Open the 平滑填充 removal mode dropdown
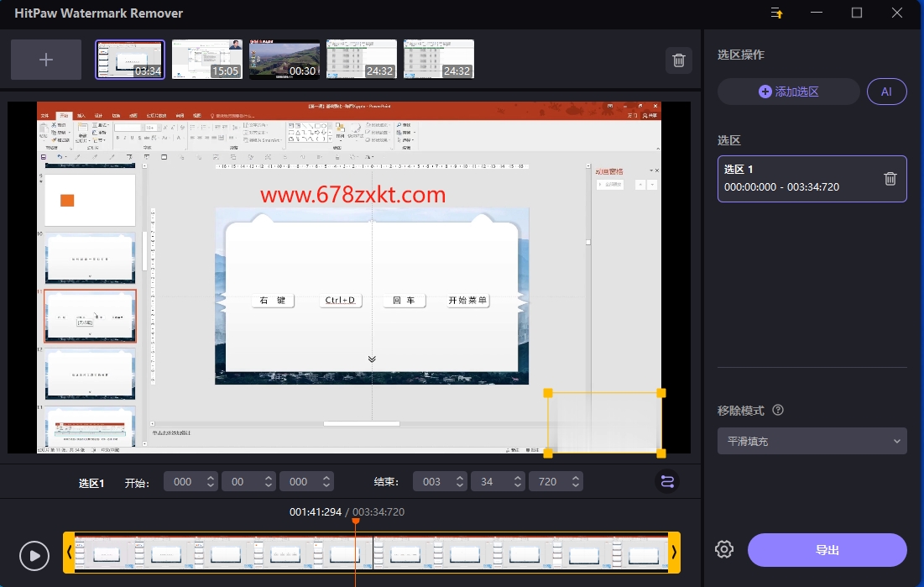Viewport: 924px width, 587px height. [x=812, y=441]
